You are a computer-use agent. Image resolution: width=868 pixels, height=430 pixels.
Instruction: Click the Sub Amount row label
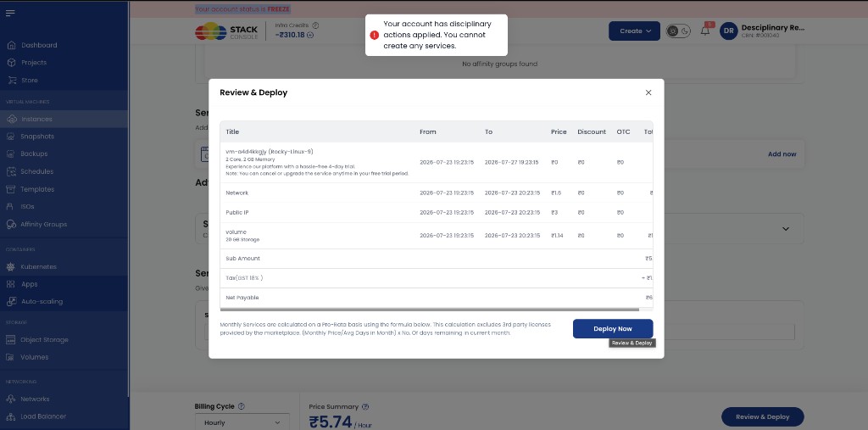[x=243, y=258]
